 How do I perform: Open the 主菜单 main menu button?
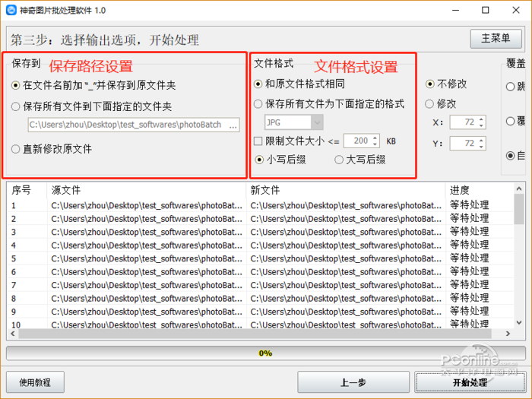tap(496, 38)
